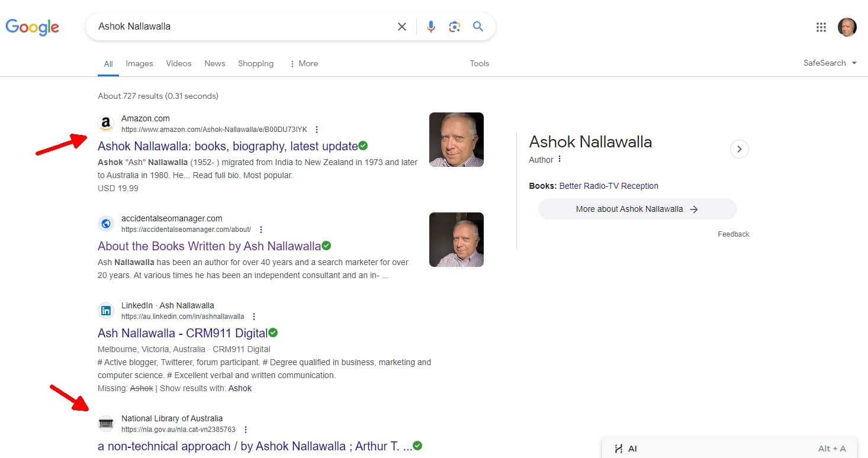Switch to the Videos tab
The height and width of the screenshot is (458, 868).
tap(179, 63)
